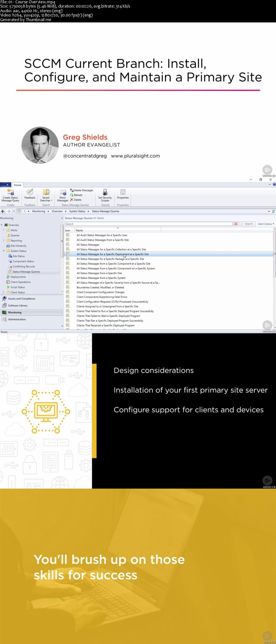Screen dimensions: 276x644
Task: Collapse the navigation pane arrow
Action: click(62, 218)
